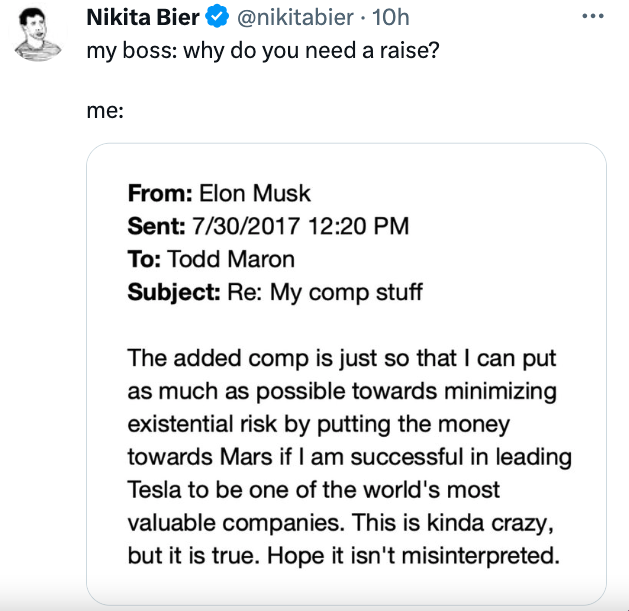Screen dimensions: 629x611
Task: Click the Nikita Bier display name
Action: (143, 18)
